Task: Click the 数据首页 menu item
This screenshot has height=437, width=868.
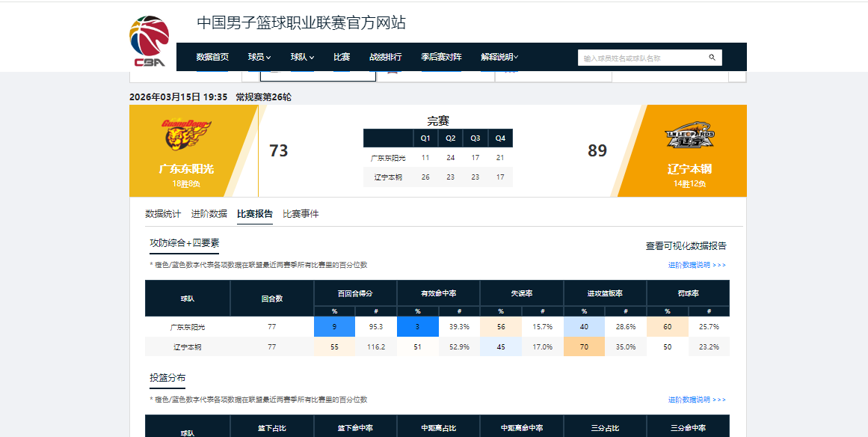Action: tap(212, 57)
